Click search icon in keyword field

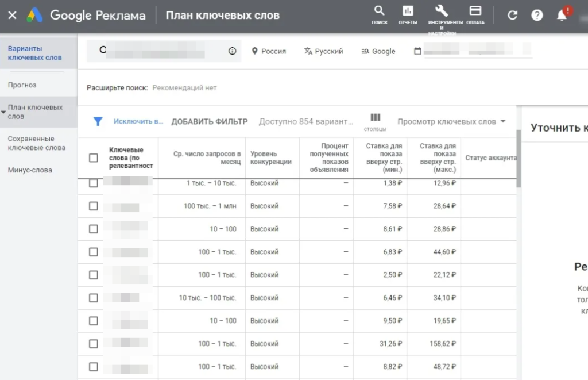coord(103,49)
